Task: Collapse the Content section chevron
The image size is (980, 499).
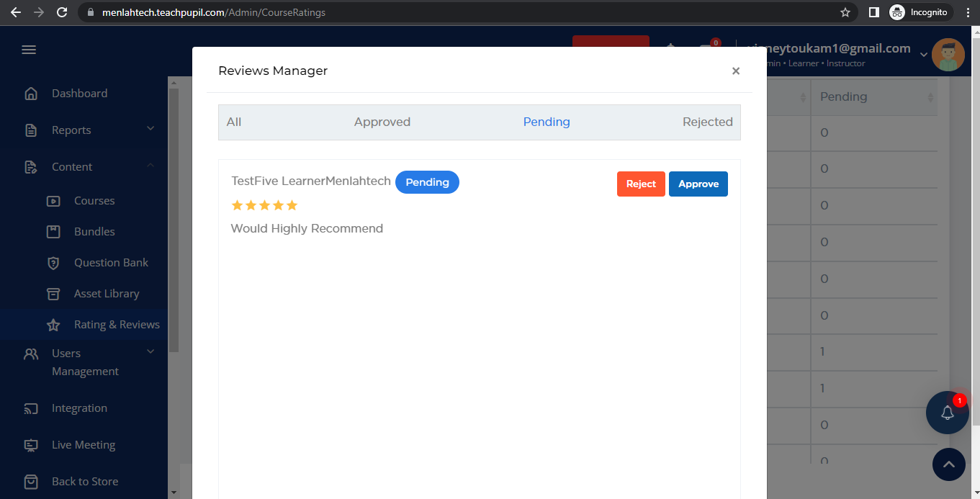Action: [x=150, y=166]
